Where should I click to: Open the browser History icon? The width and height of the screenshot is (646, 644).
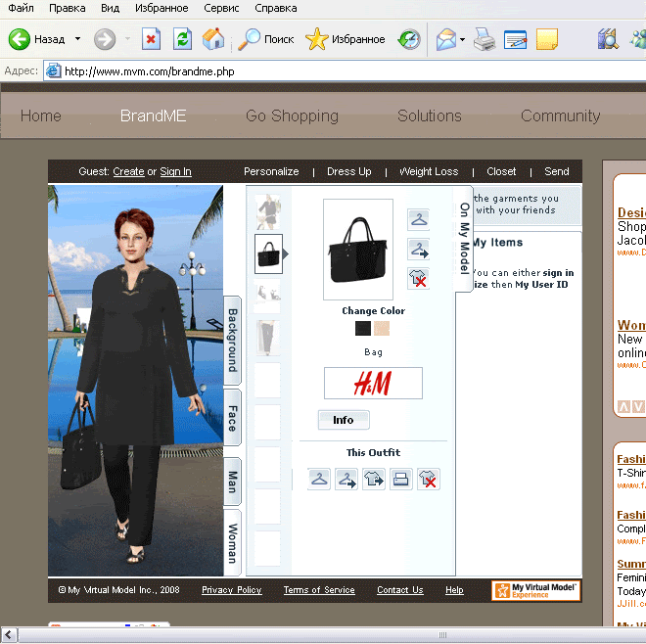point(409,39)
